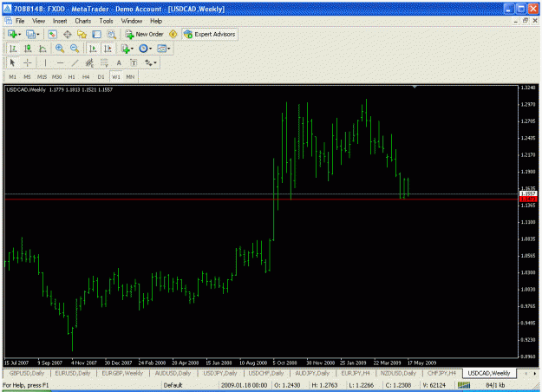Select the D1 timeframe
Image resolution: width=542 pixels, height=392 pixels.
coord(101,76)
